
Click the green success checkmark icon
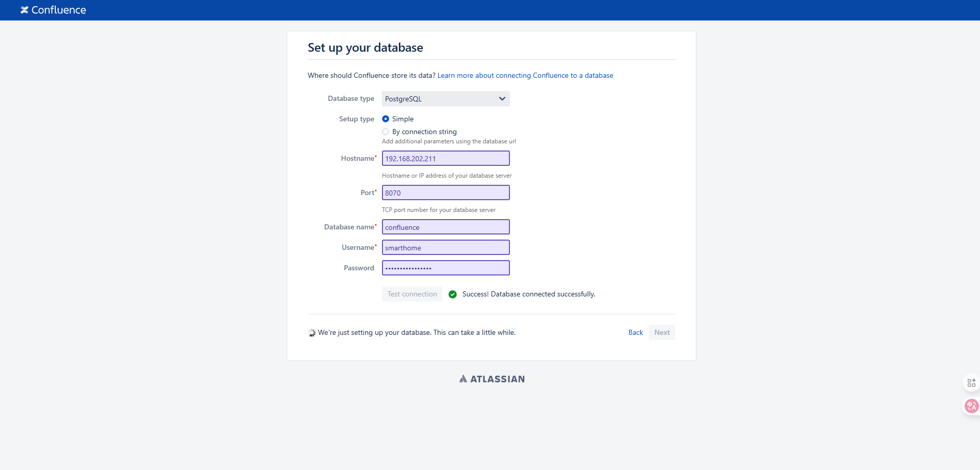(453, 294)
